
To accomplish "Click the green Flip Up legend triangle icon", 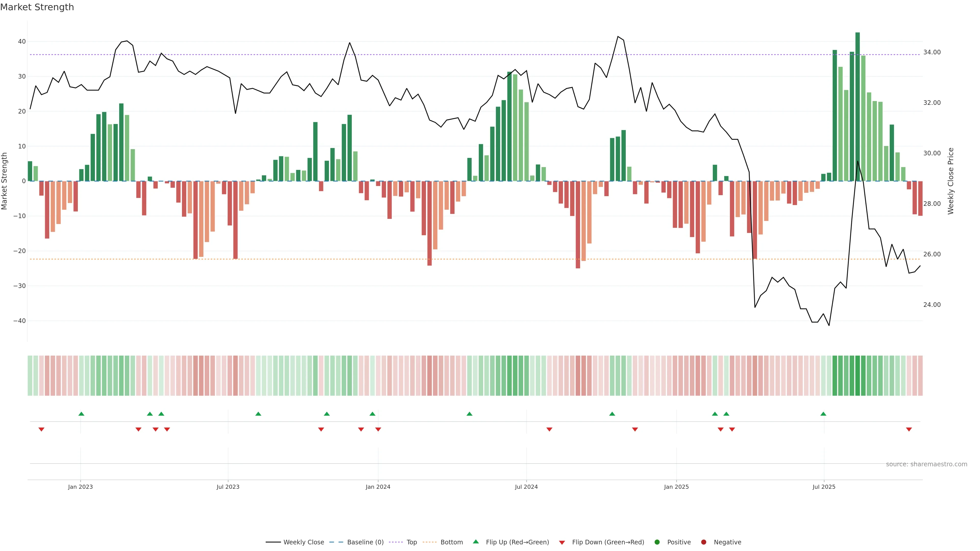I will coord(475,542).
